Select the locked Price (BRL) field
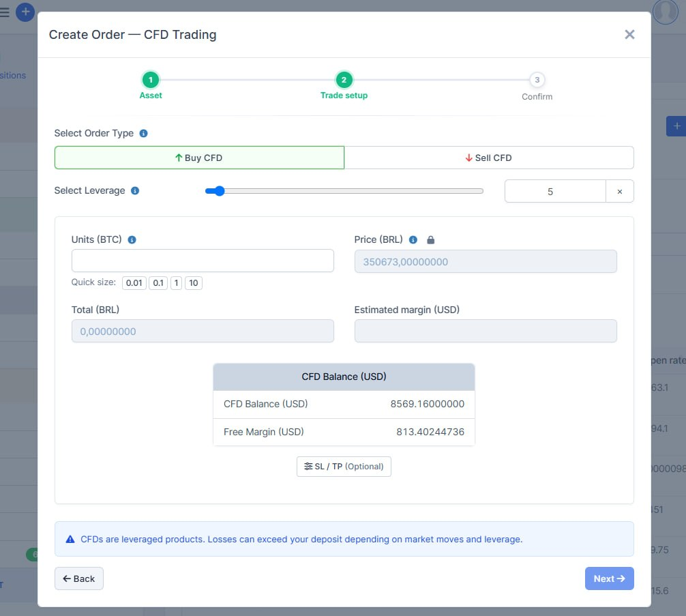Screen dimensions: 686x616 [x=486, y=262]
